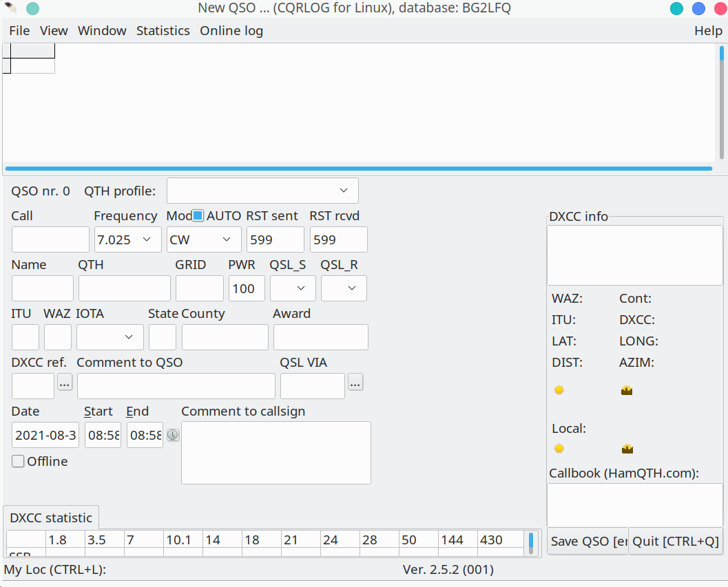Image resolution: width=728 pixels, height=587 pixels.
Task: Click the sunset icon under AZIM
Action: click(x=627, y=390)
